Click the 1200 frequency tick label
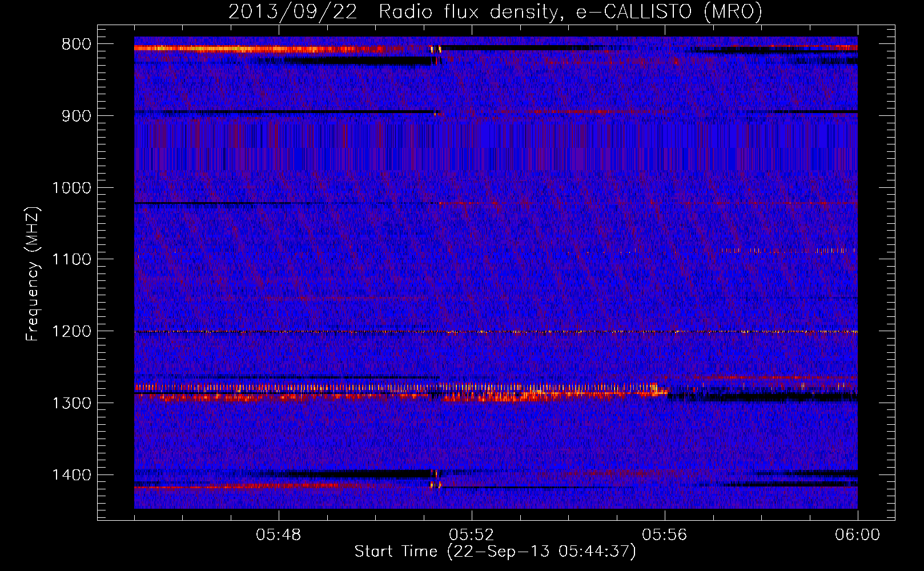 [x=71, y=331]
